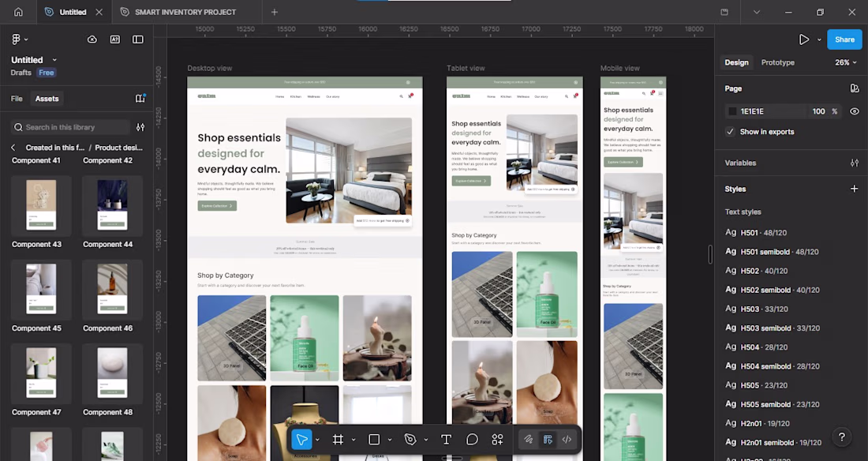The height and width of the screenshot is (461, 868).
Task: Expand the Frame tool options arrow
Action: click(354, 440)
